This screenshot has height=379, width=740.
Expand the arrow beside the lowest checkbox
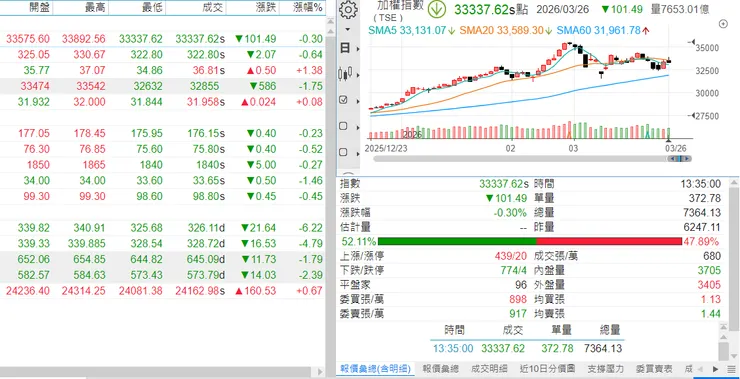point(358,153)
